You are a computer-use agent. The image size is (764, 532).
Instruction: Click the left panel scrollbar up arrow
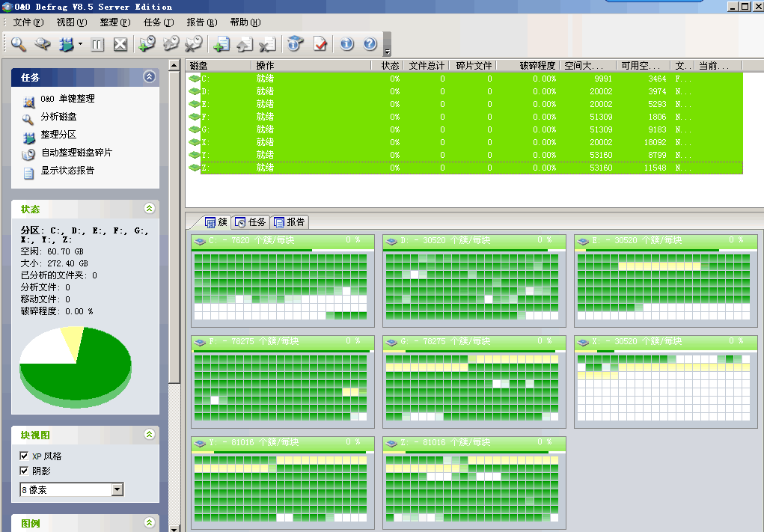pos(174,65)
